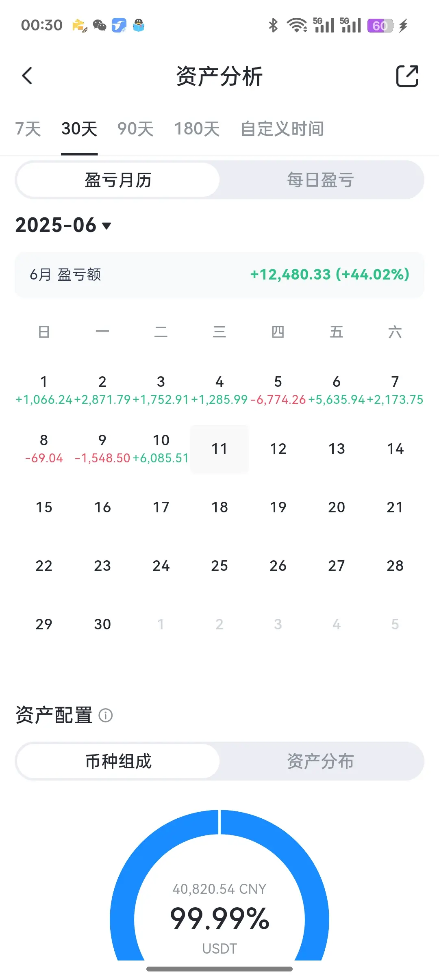Open 自定义时间 range picker

[x=283, y=129]
